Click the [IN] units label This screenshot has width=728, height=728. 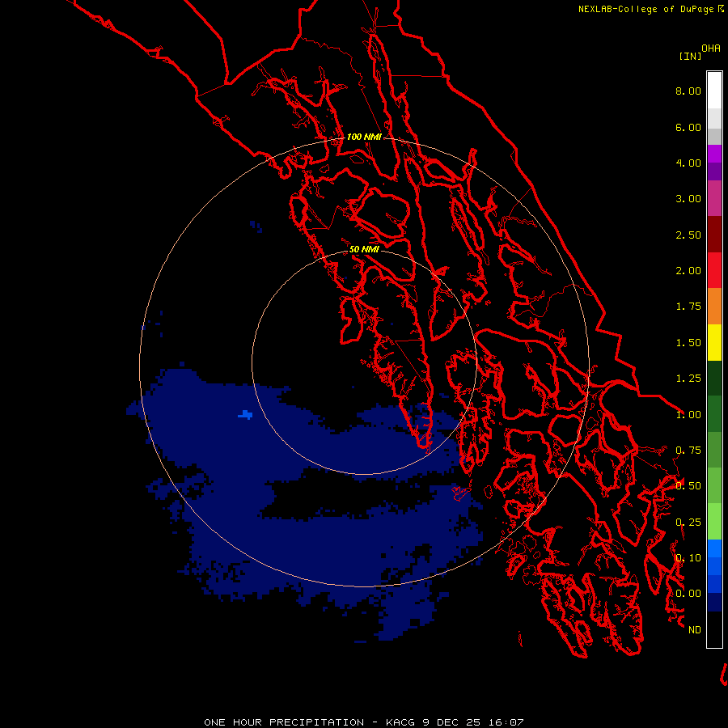[x=690, y=56]
